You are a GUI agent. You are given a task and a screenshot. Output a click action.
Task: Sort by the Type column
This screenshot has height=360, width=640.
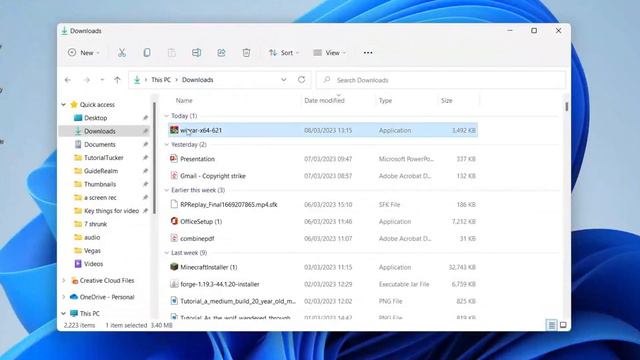point(385,100)
